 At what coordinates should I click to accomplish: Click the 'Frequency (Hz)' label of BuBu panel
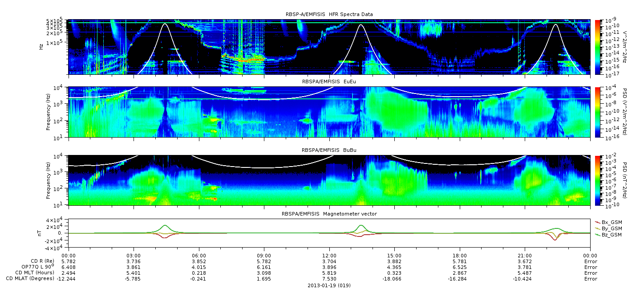pos(49,180)
